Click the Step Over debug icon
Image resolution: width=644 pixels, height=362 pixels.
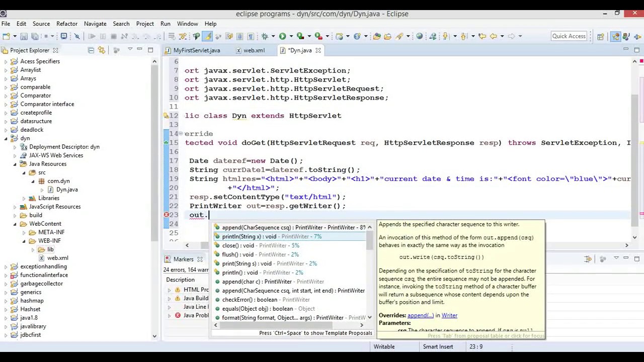pos(146,36)
